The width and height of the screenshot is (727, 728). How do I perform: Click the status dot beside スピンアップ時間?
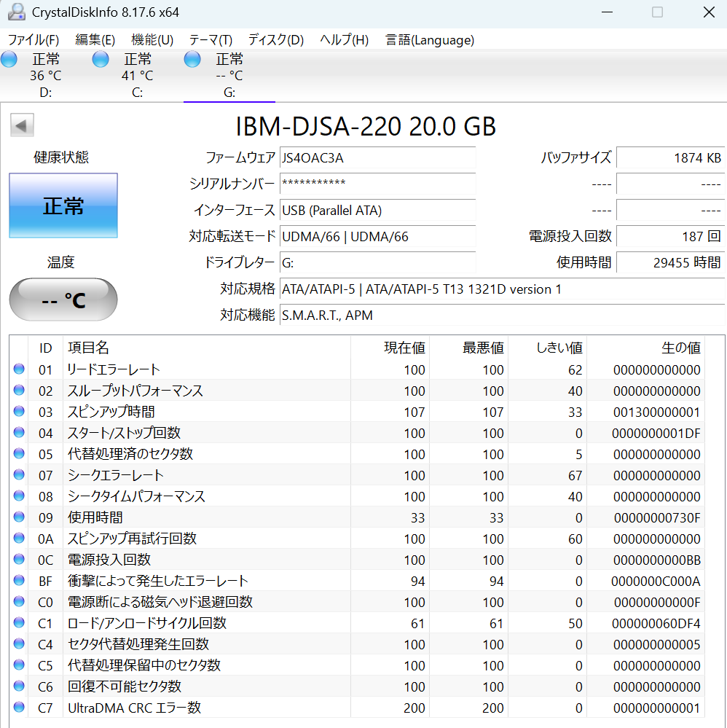[x=18, y=412]
